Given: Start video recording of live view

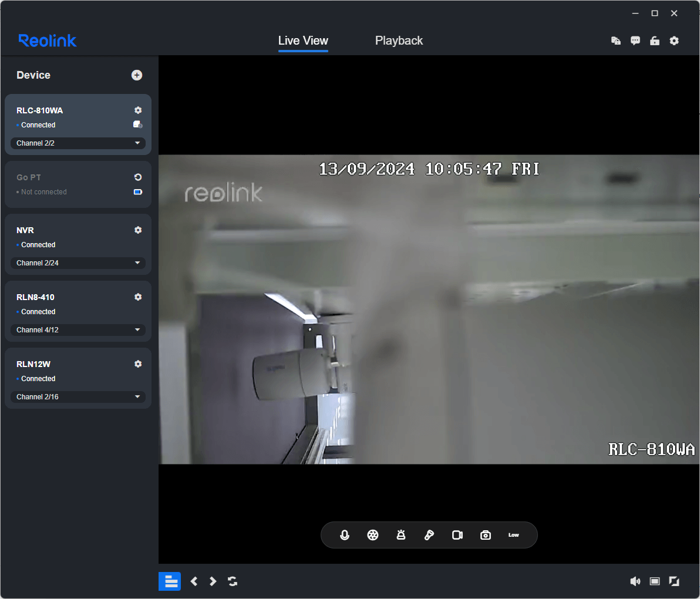Looking at the screenshot, I should coord(457,535).
